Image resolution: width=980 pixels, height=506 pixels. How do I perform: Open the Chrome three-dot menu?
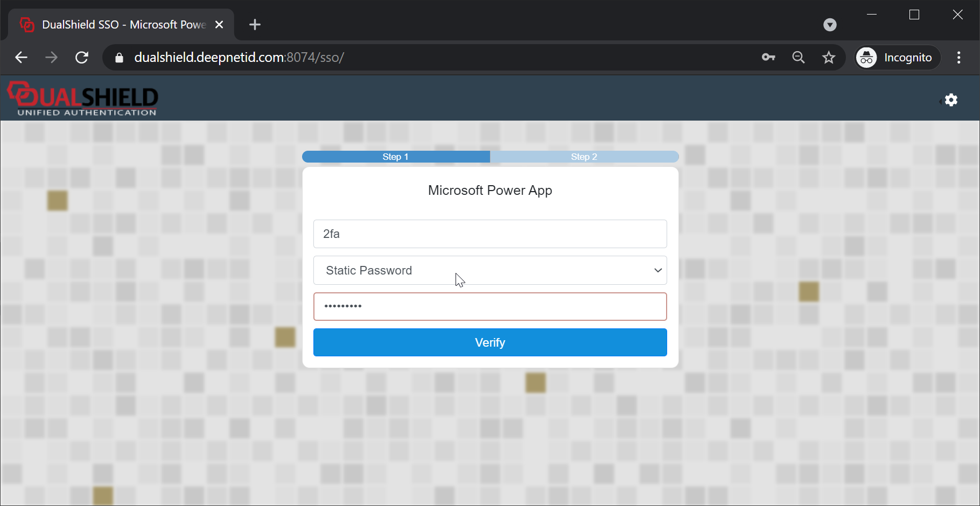(958, 58)
